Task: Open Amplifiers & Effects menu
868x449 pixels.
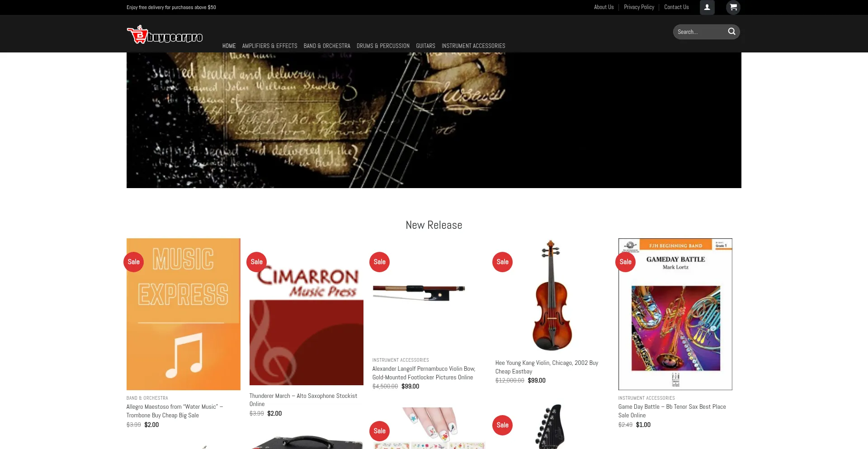Action: coord(269,46)
